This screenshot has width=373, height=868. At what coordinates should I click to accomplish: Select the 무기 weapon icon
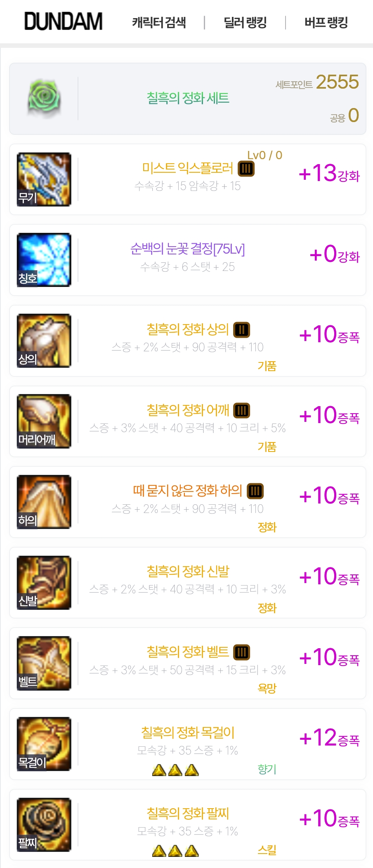coord(44,179)
